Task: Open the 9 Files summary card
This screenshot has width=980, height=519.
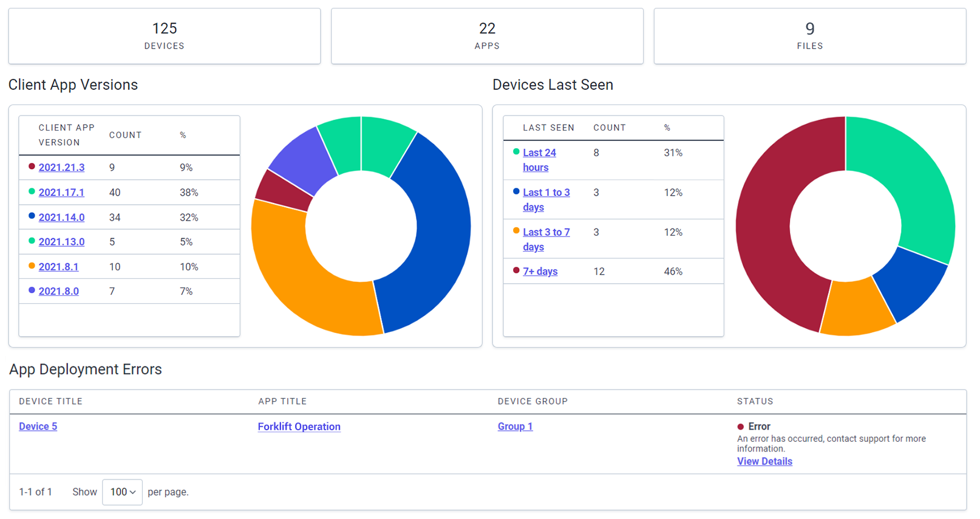Action: coord(810,36)
